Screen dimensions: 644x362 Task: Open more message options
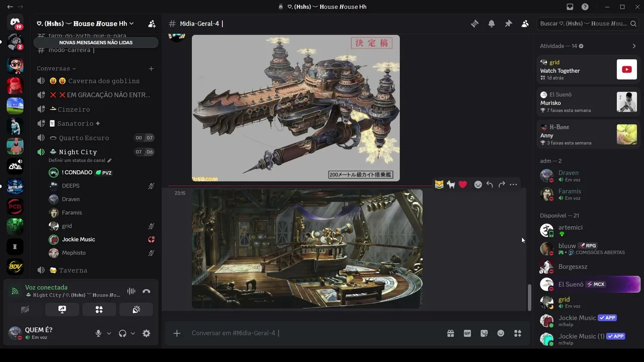pos(513,185)
